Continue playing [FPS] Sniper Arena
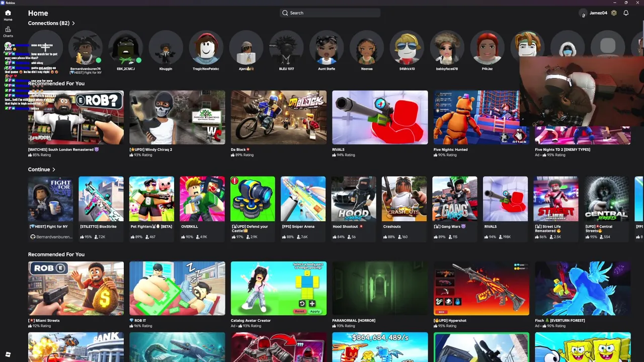Viewport: 644px width, 362px height. click(x=303, y=199)
